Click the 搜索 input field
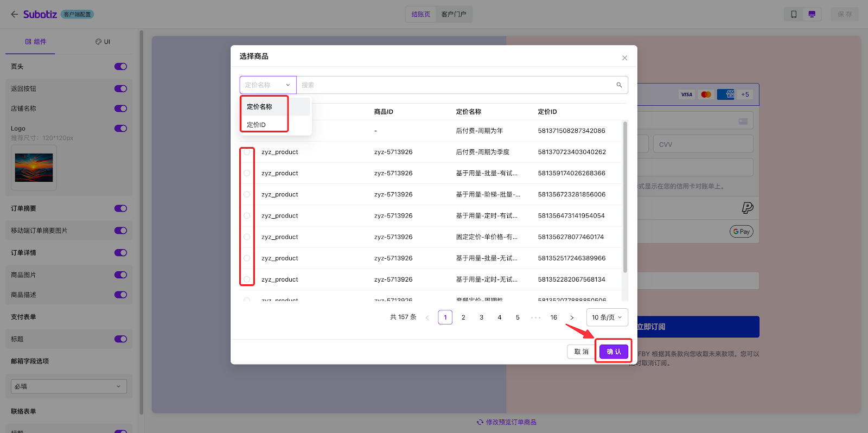Viewport: 868px width, 433px height. (x=456, y=85)
